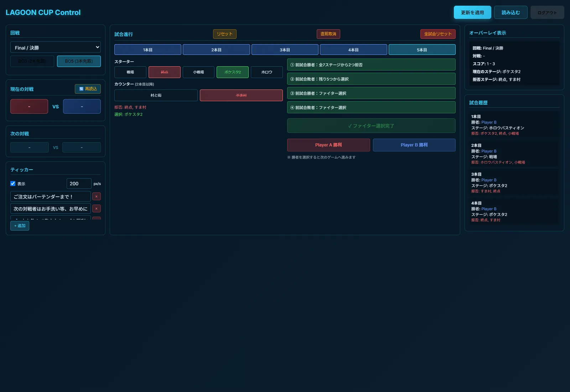Switch to the 5本目 game tab

[422, 50]
